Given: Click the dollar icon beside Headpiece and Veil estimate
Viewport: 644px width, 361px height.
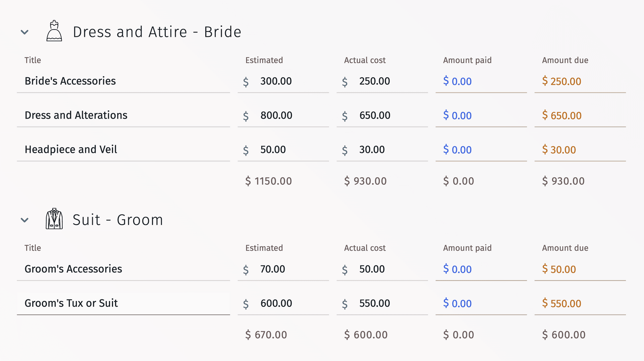Looking at the screenshot, I should [246, 151].
